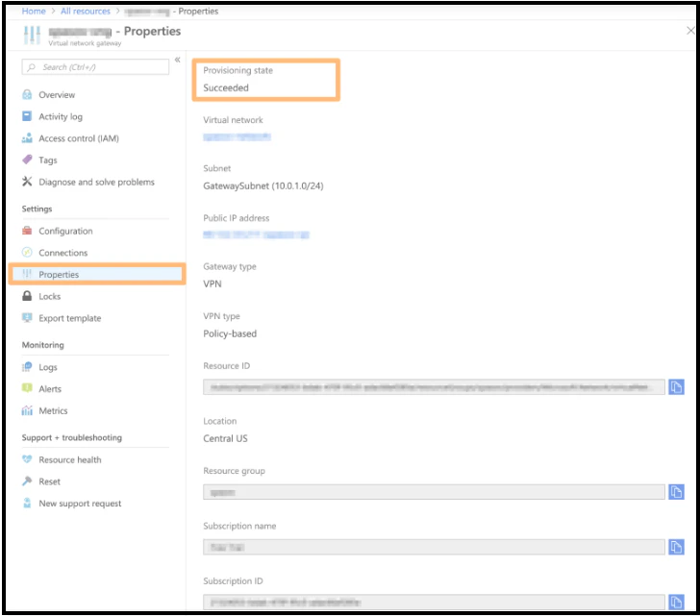Open New support request
Image resolution: width=700 pixels, height=616 pixels.
tap(80, 504)
